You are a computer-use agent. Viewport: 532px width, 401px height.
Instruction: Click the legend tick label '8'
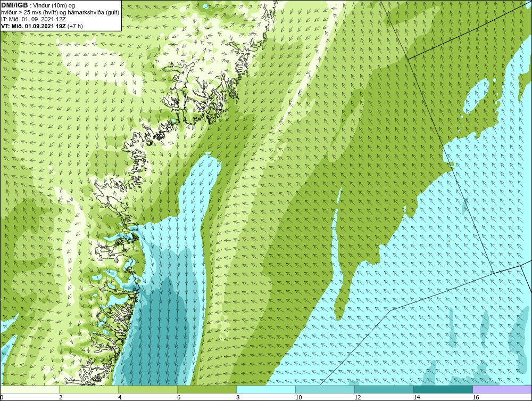coord(238,397)
